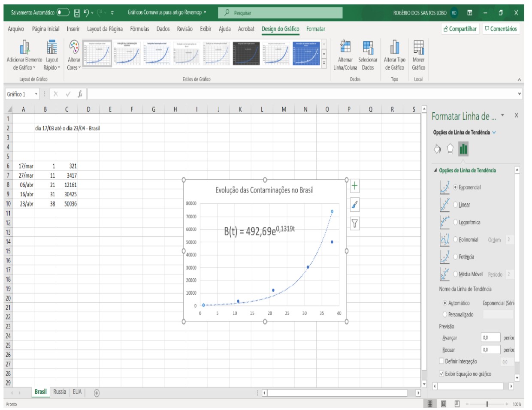Screen dimensions: 532x410
Task: Click the Compartilhar button
Action: 460,29
